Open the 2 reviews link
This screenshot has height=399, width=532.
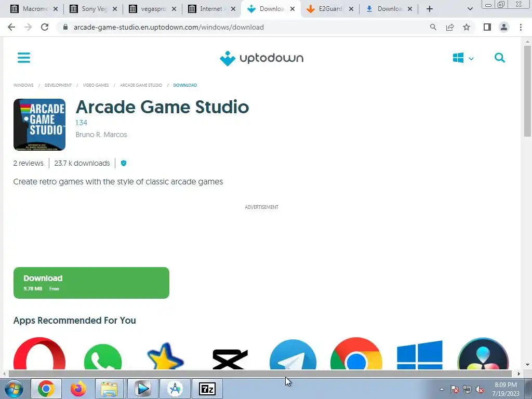pos(29,163)
